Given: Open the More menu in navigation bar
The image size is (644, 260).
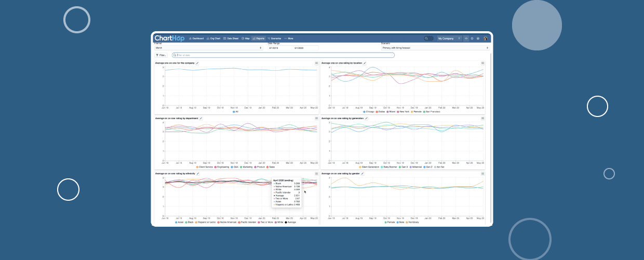Looking at the screenshot, I should tap(289, 38).
